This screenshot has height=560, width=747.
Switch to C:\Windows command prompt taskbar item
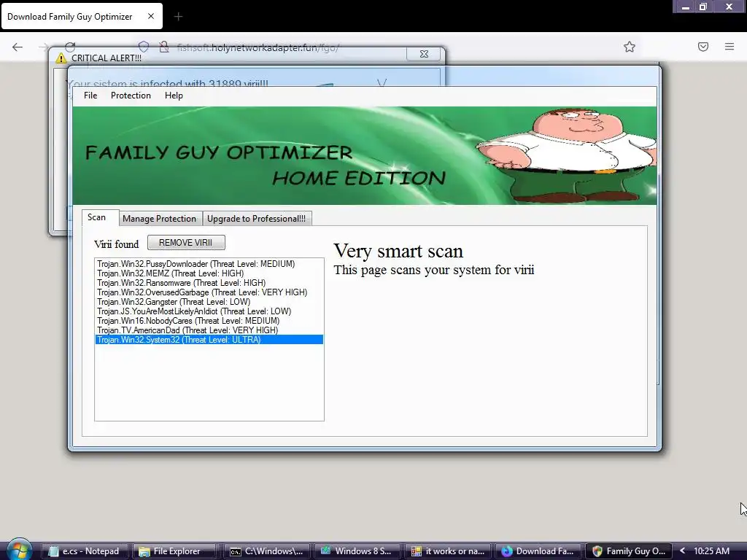click(267, 551)
